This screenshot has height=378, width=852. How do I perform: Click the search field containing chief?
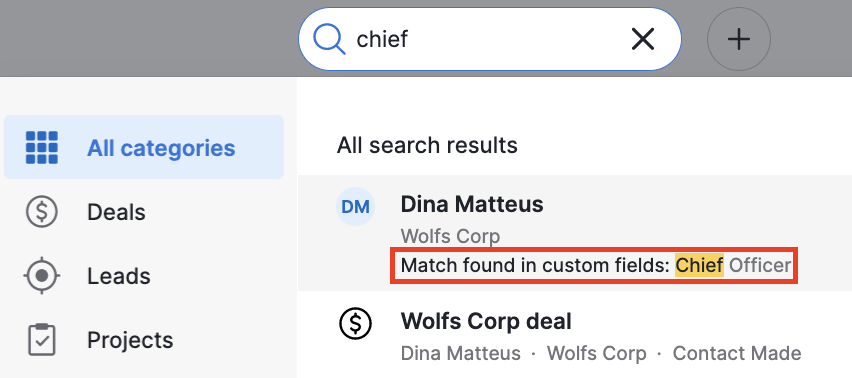(x=489, y=39)
